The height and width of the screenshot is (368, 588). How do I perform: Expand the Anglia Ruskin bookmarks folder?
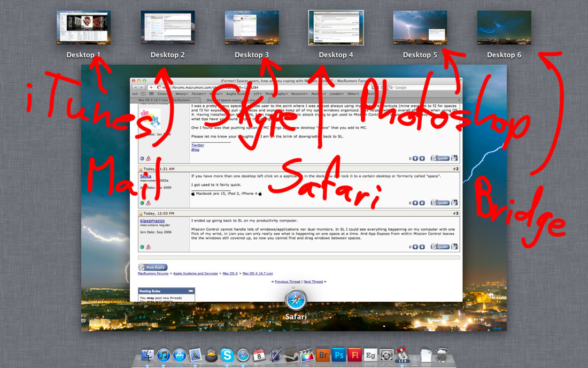pos(237,94)
